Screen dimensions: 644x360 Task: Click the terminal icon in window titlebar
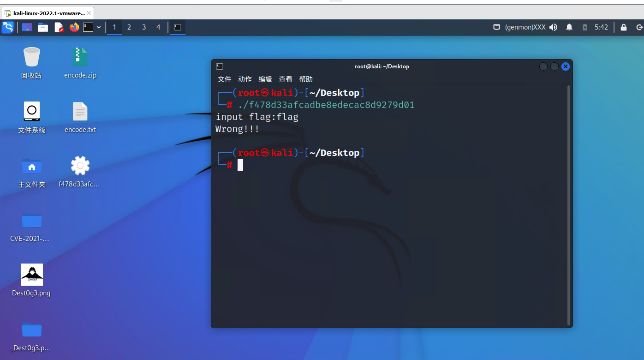point(220,66)
